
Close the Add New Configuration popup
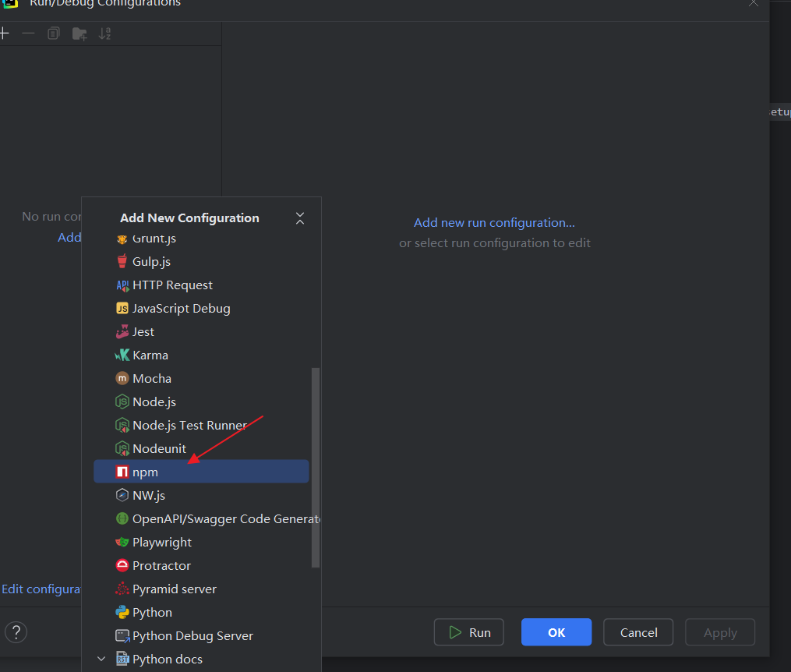[300, 218]
